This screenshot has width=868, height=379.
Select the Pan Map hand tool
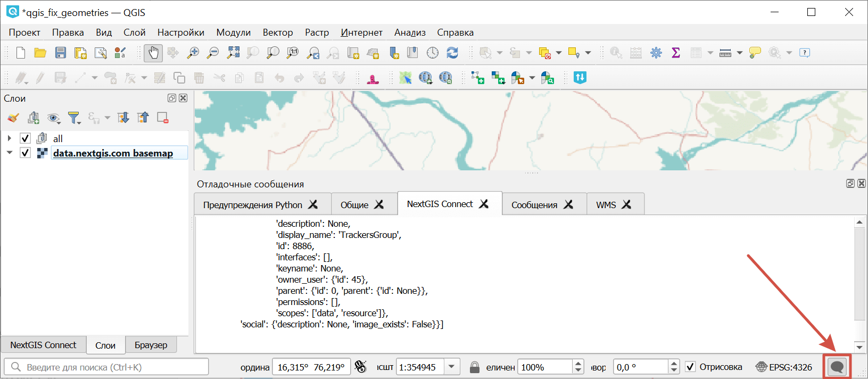tap(153, 53)
